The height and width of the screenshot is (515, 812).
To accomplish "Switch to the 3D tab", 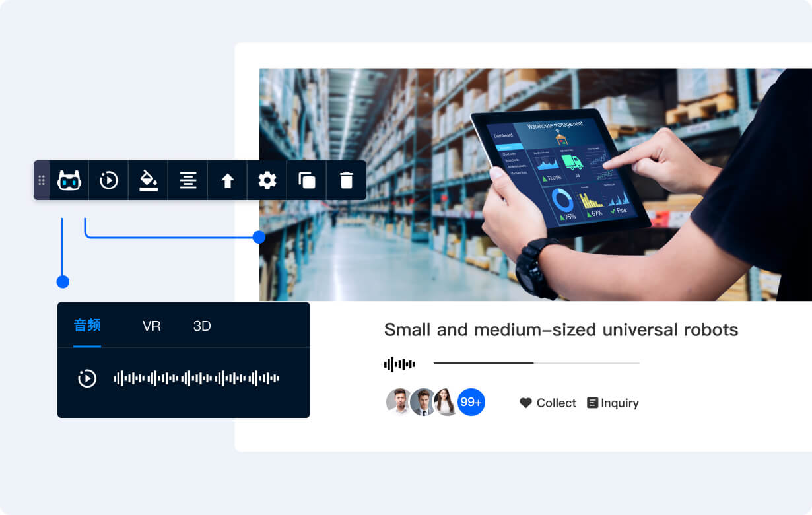I will coord(202,326).
